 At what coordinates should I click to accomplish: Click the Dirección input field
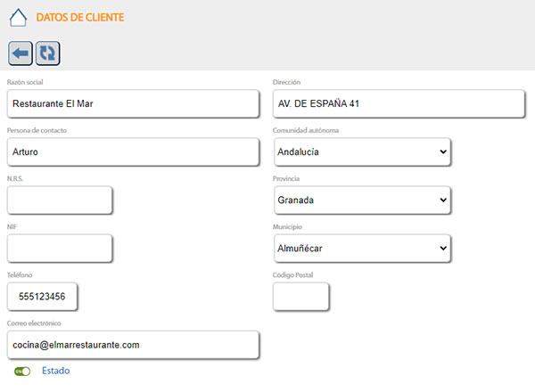(399, 103)
